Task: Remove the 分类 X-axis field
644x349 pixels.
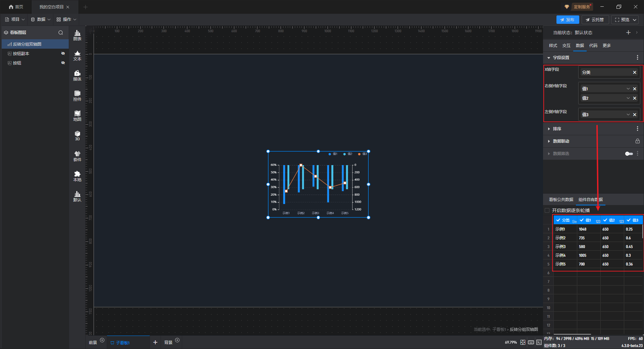Action: (635, 72)
